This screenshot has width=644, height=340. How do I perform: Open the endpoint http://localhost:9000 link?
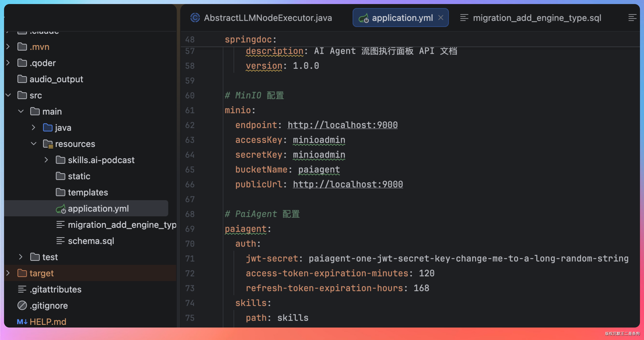[x=342, y=125]
